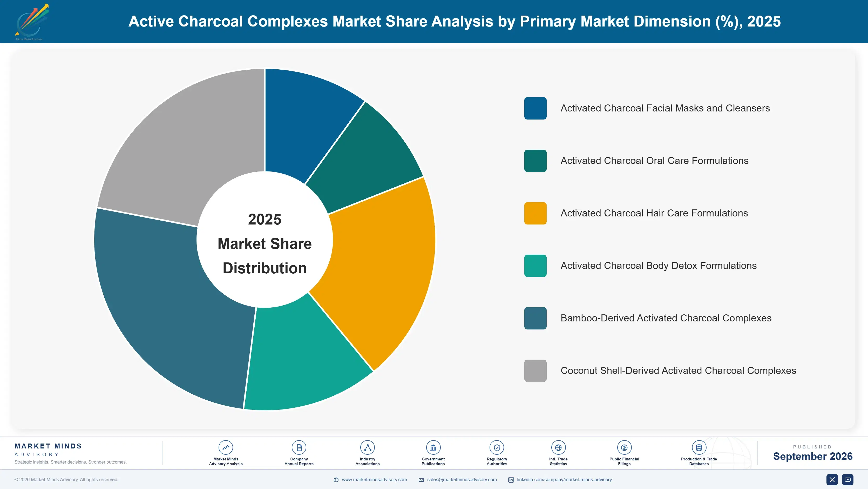The image size is (868, 489).
Task: Click the Body Detox Formulations teal swatch
Action: 535,266
